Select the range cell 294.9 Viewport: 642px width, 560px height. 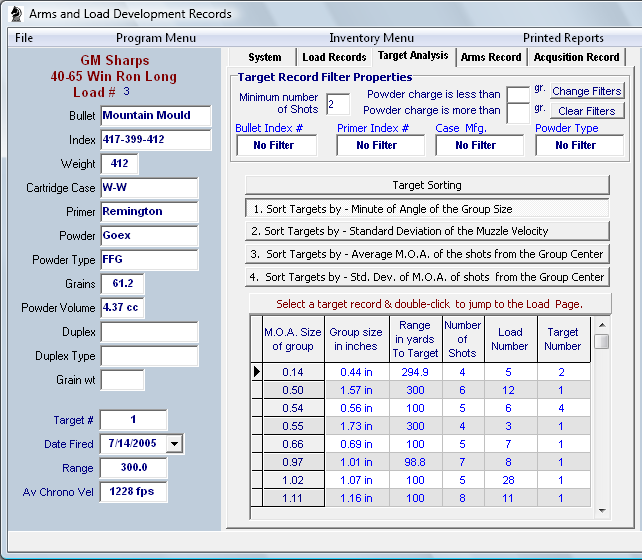coord(415,372)
